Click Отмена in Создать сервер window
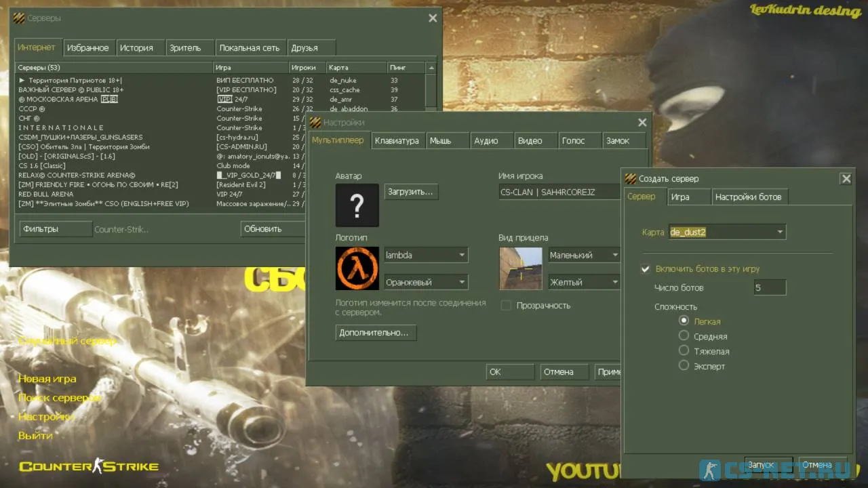The height and width of the screenshot is (488, 868). pos(823,465)
